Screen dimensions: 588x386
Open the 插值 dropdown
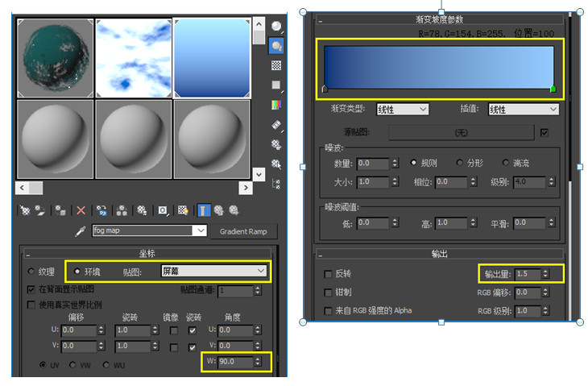[523, 109]
